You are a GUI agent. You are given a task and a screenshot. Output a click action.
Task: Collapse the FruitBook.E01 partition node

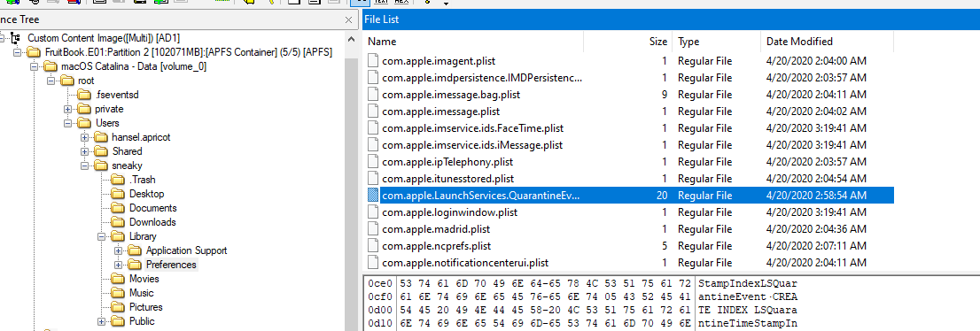17,52
